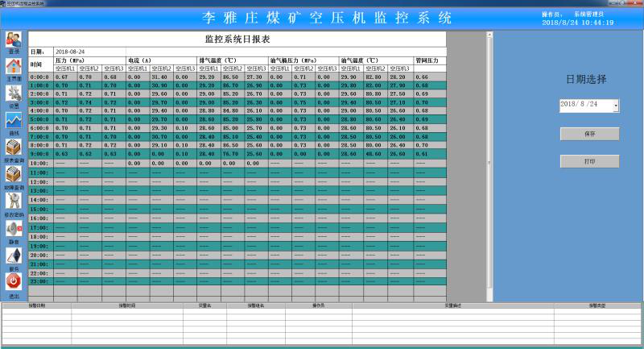Image resolution: width=644 pixels, height=349 pixels.
Task: Click the red 退出 exit power icon
Action: (14, 281)
